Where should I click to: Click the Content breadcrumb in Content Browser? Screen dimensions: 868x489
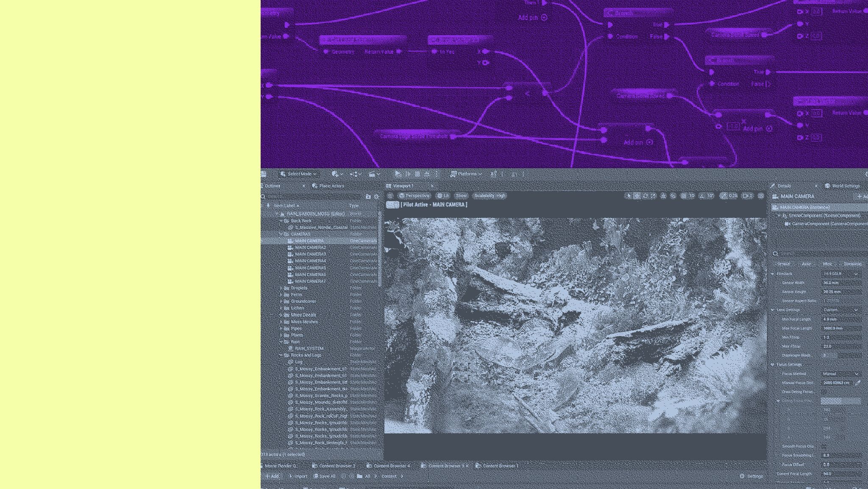click(x=389, y=476)
